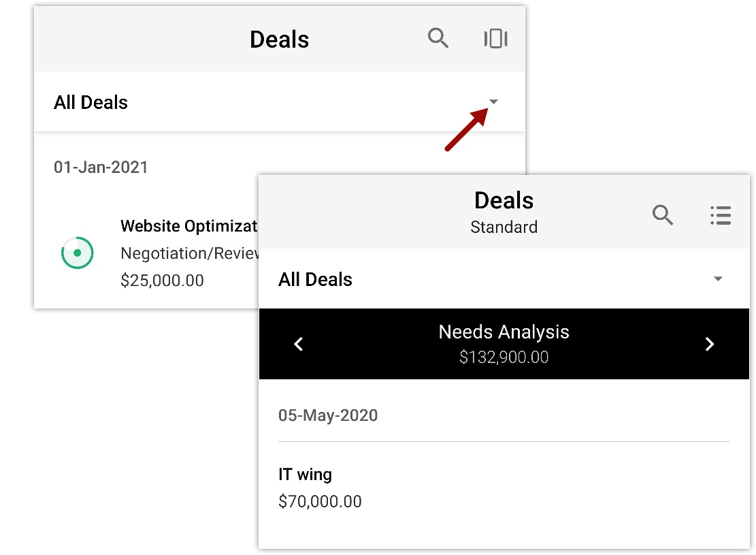Go to the next stage with the right chevron
This screenshot has height=555, width=756.
pos(710,344)
